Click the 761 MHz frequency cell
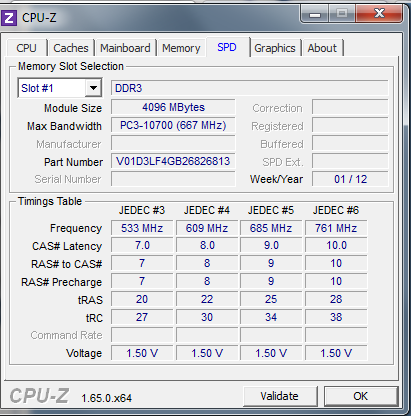 [x=336, y=228]
